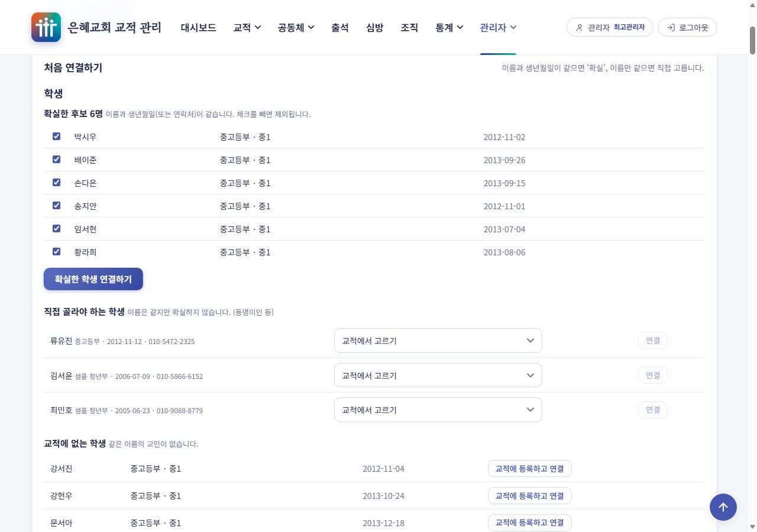Register and link 강현우 to 교적
This screenshot has width=757, height=532.
point(530,496)
